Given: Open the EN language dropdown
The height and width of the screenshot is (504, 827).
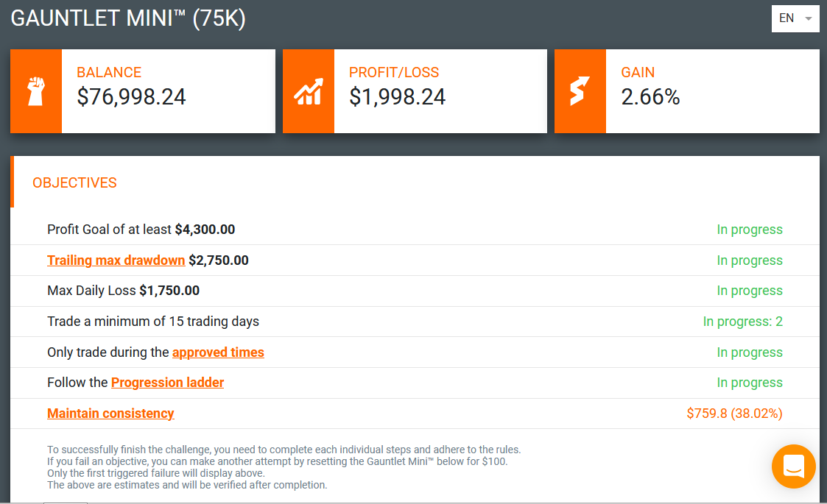Looking at the screenshot, I should (x=795, y=18).
